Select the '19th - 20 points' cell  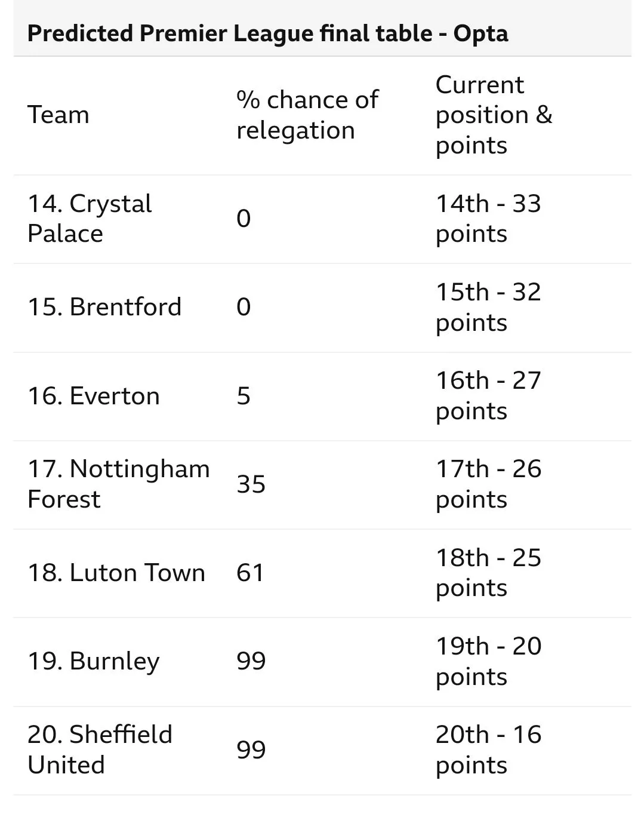[488, 661]
